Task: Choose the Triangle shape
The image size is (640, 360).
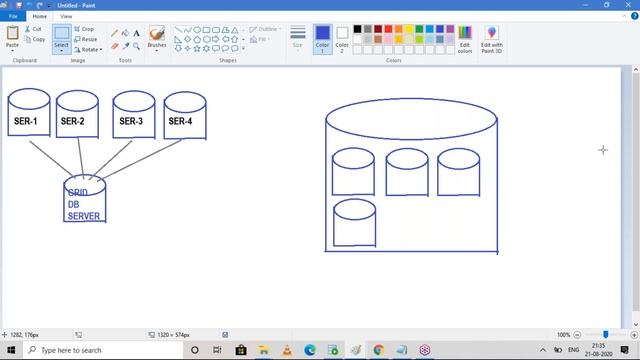Action: tap(235, 30)
